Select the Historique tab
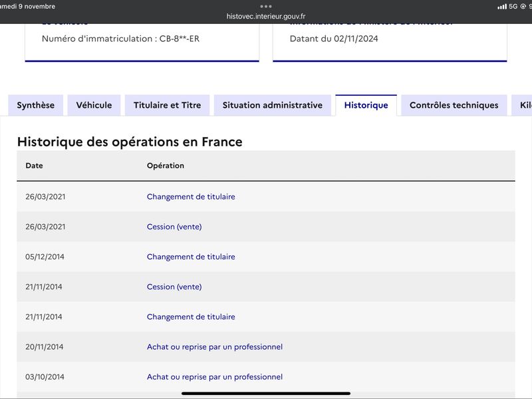 (366, 105)
